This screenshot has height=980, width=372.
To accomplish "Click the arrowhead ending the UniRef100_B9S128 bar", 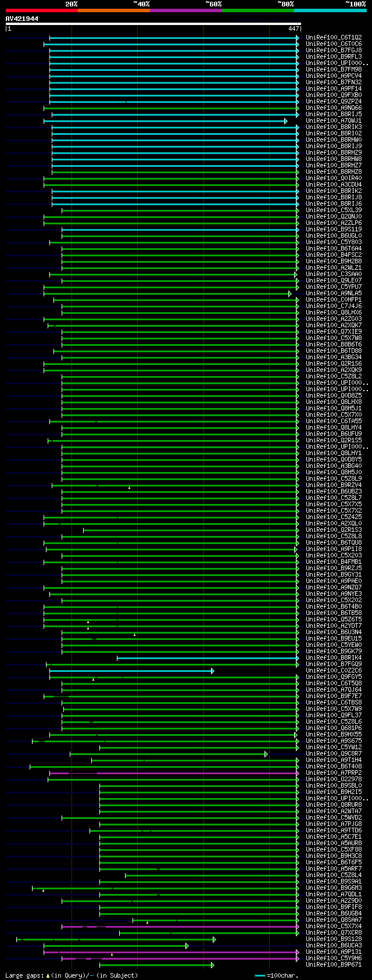I will (x=214, y=939).
